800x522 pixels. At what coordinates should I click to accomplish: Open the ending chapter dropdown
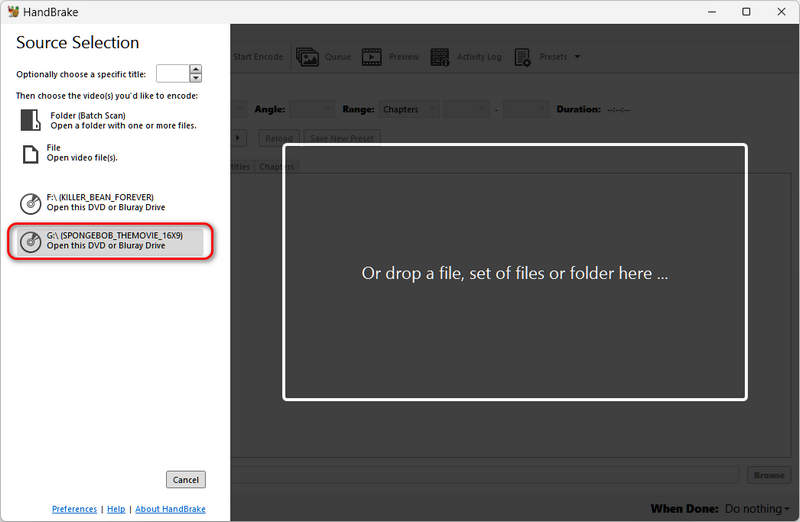pos(526,109)
